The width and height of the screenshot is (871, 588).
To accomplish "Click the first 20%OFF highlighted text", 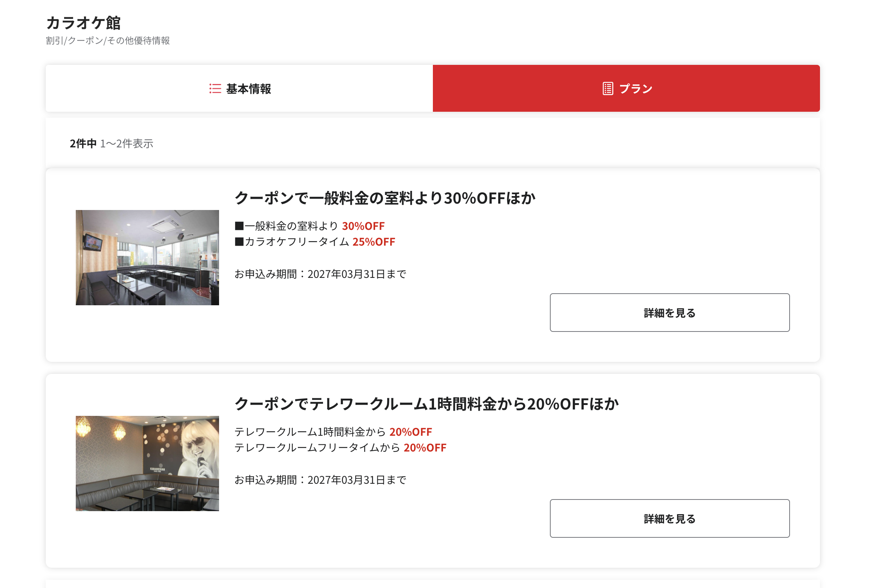I will pyautogui.click(x=410, y=432).
